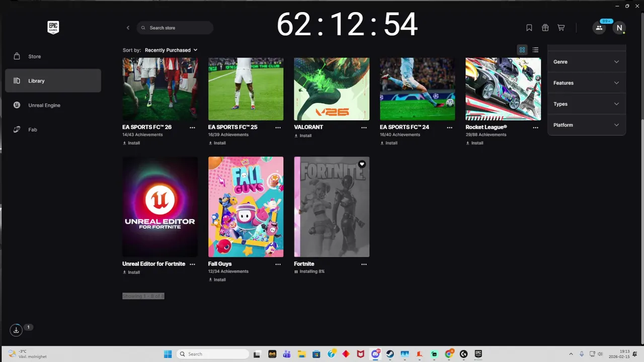The height and width of the screenshot is (362, 644).
Task: Open more options for EA SPORTS FC 25
Action: click(x=278, y=128)
